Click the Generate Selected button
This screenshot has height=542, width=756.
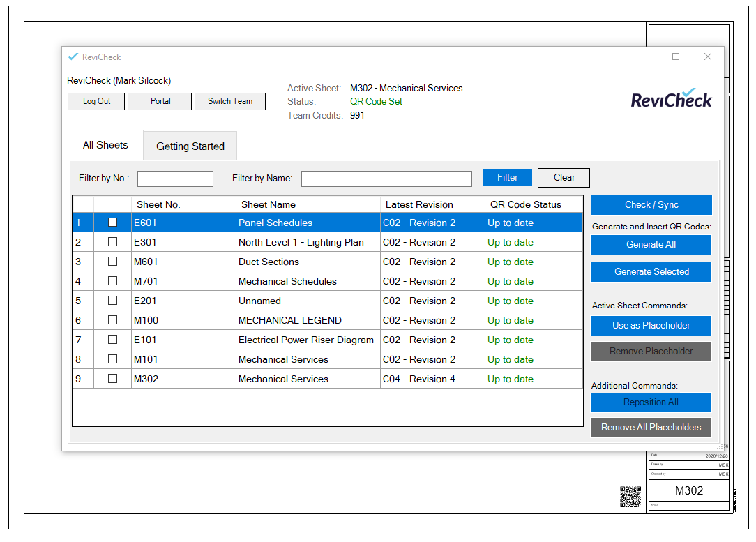click(x=651, y=272)
